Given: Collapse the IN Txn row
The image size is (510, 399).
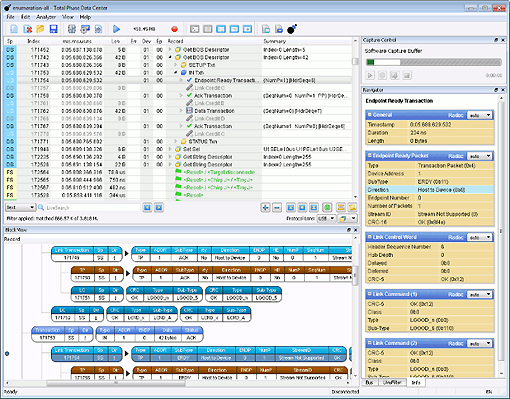Looking at the screenshot, I should coord(176,73).
